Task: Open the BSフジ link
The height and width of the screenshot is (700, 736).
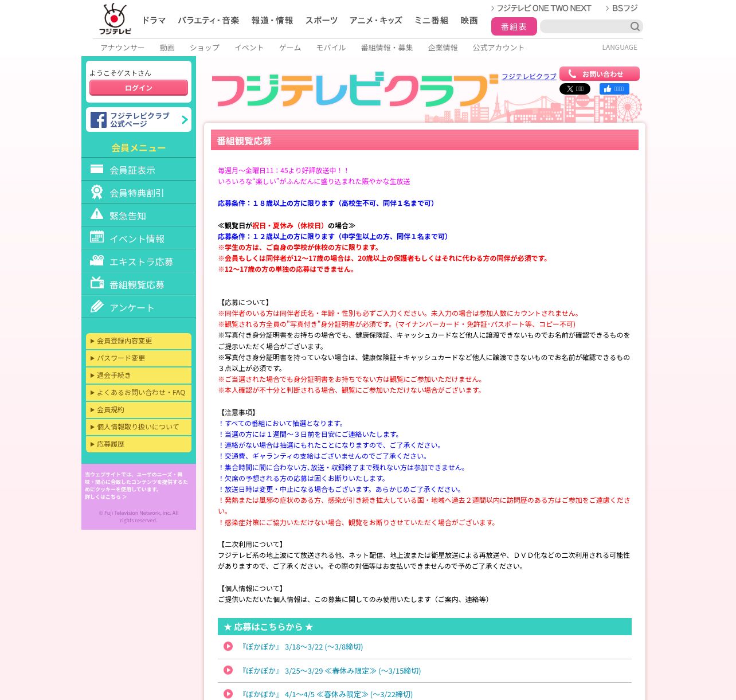Action: 622,8
